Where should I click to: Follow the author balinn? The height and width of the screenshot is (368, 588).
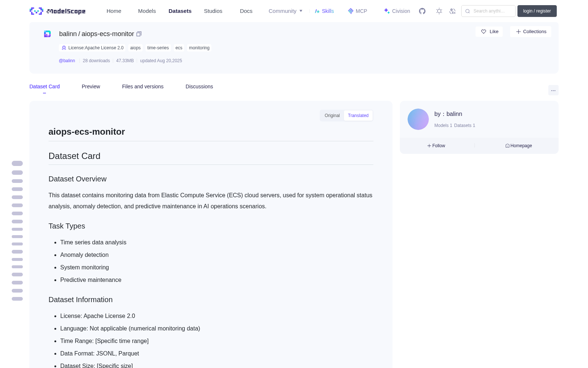pyautogui.click(x=436, y=146)
